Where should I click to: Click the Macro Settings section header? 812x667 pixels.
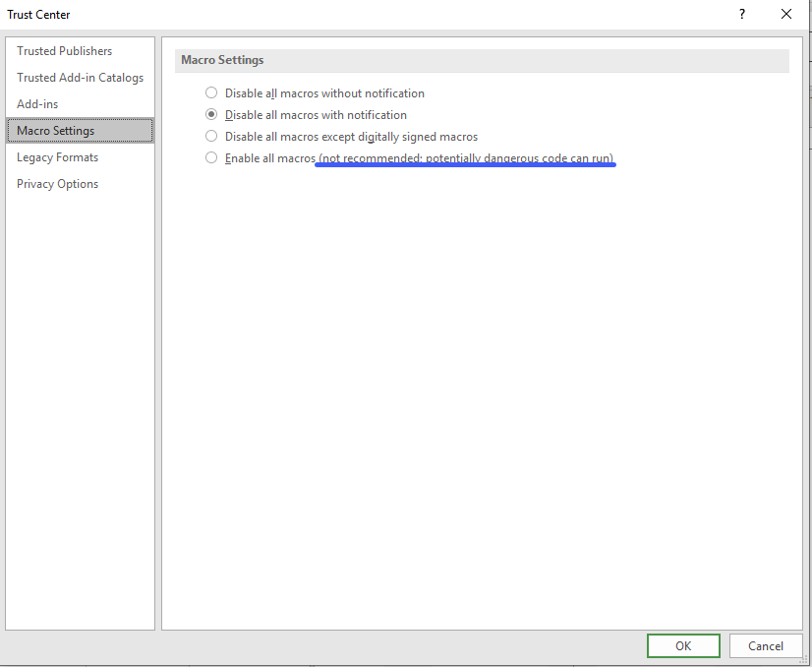222,60
